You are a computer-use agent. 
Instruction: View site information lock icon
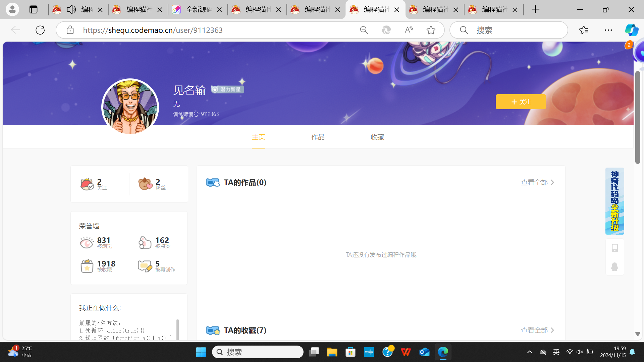[70, 30]
